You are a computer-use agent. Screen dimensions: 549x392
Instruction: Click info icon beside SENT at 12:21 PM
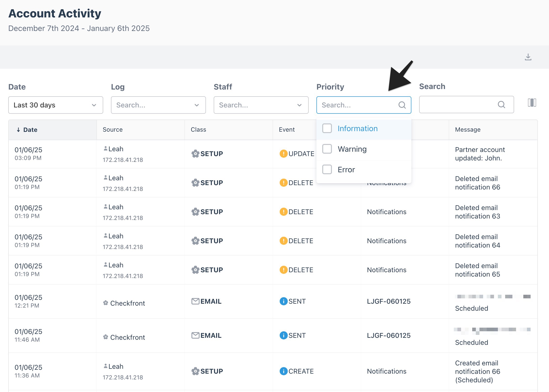point(283,301)
